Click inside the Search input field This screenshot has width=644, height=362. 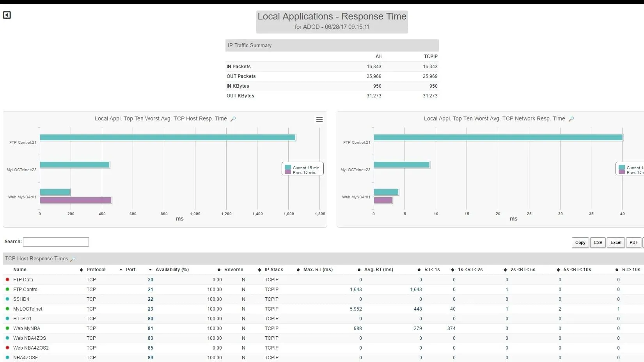pos(56,242)
